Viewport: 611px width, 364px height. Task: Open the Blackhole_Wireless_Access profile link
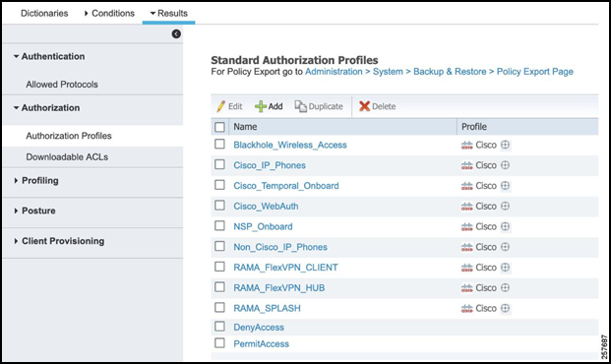click(x=290, y=145)
